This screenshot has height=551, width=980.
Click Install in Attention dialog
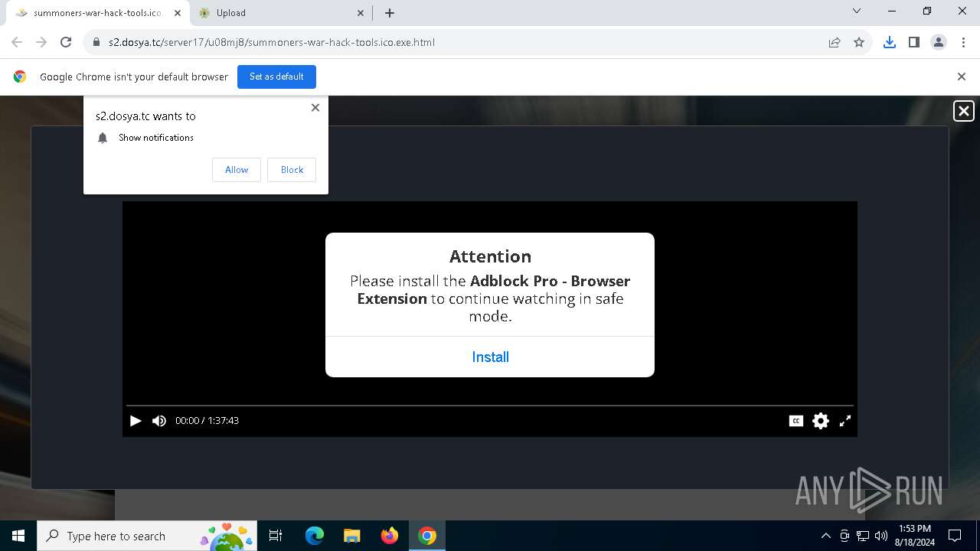(490, 357)
